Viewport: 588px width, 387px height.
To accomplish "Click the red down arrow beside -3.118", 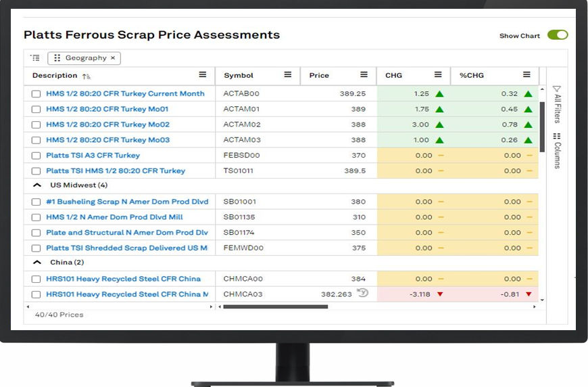I will click(x=440, y=294).
